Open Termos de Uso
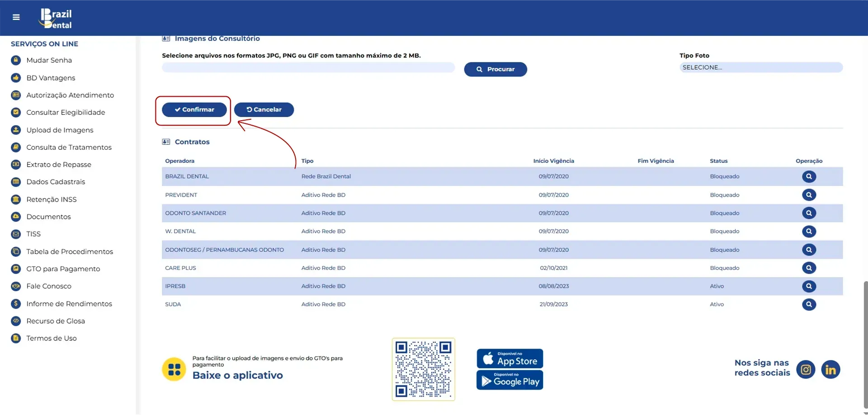Image resolution: width=868 pixels, height=415 pixels. point(52,338)
